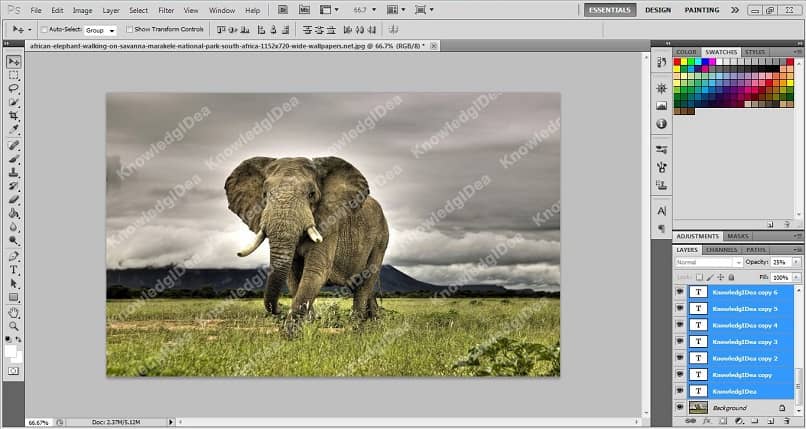
Task: Choose the Eyedropper tool
Action: pos(14,130)
